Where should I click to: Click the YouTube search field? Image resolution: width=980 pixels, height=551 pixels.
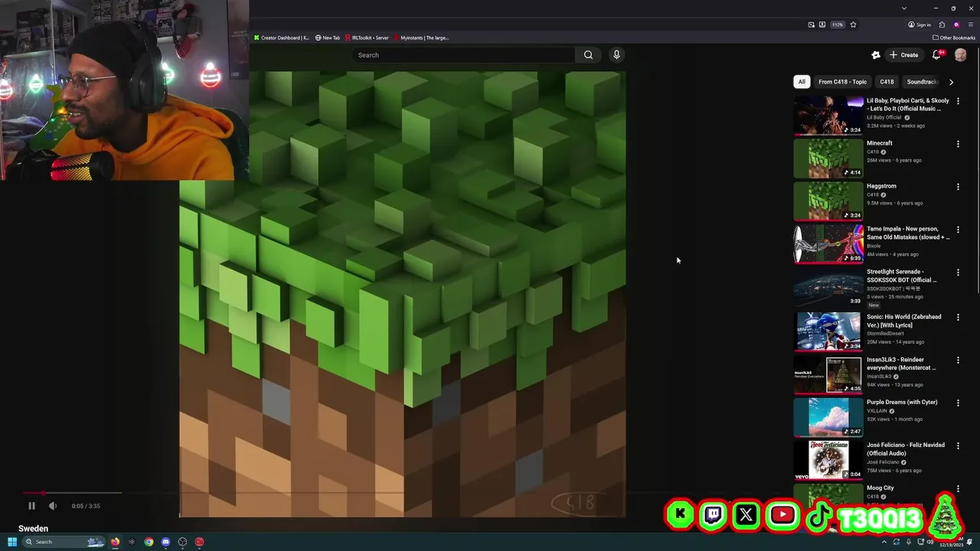pos(463,55)
